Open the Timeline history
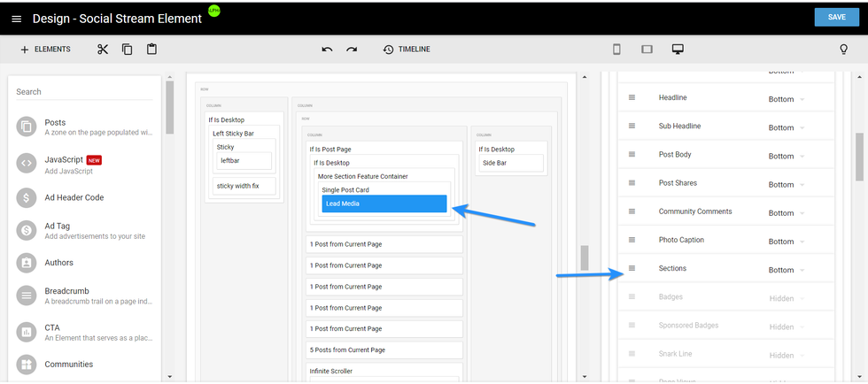Image resolution: width=868 pixels, height=384 pixels. tap(407, 50)
